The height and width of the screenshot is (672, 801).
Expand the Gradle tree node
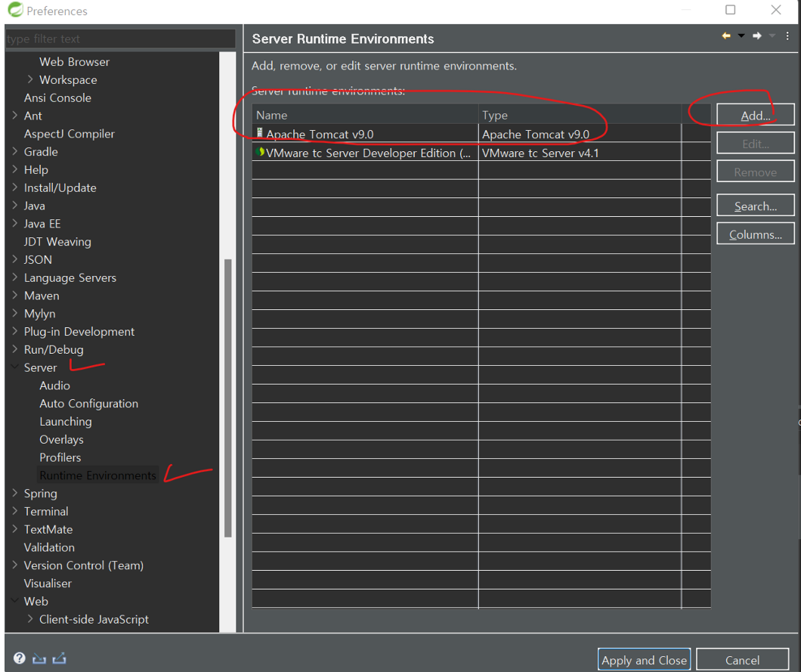pos(15,151)
